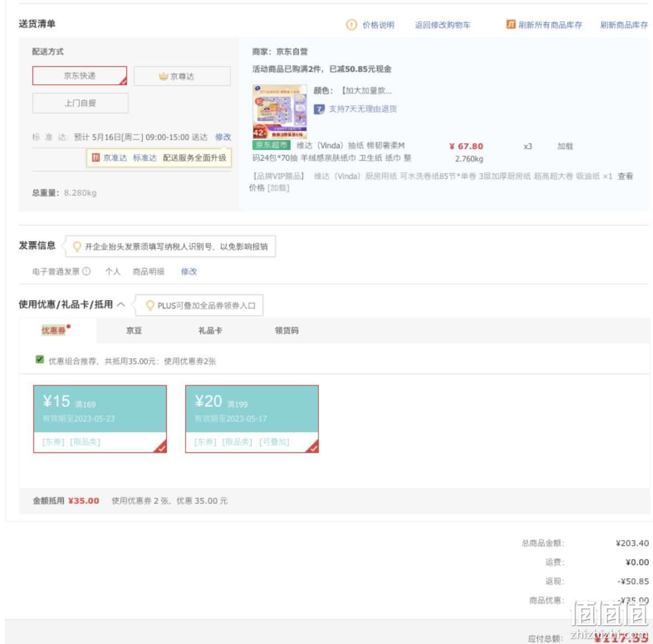Click the ¥ 67.80 product price
This screenshot has width=653, height=644.
pyautogui.click(x=466, y=146)
